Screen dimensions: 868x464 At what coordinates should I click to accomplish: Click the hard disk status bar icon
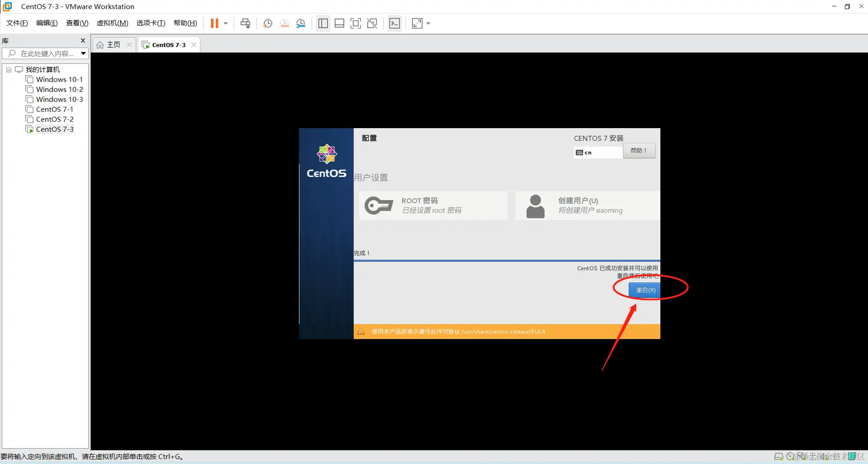(x=778, y=457)
